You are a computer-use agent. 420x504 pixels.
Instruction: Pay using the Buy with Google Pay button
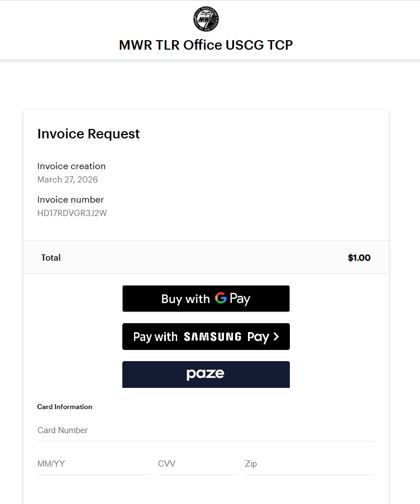[206, 299]
